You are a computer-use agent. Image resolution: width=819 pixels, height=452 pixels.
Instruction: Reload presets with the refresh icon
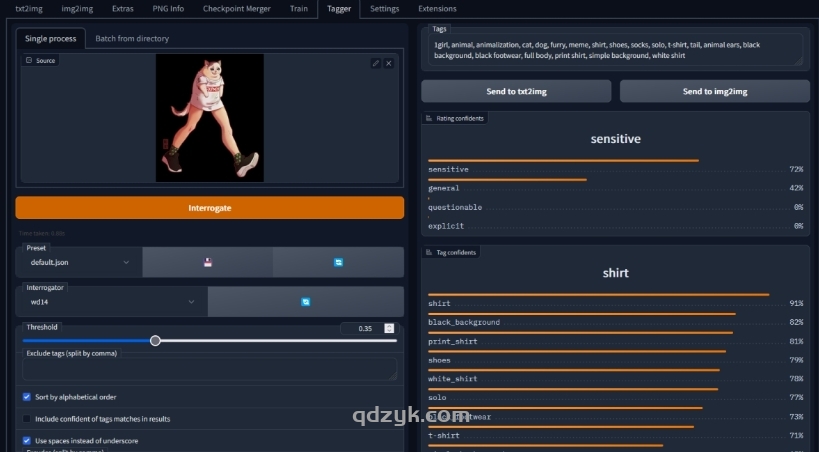pyautogui.click(x=338, y=262)
